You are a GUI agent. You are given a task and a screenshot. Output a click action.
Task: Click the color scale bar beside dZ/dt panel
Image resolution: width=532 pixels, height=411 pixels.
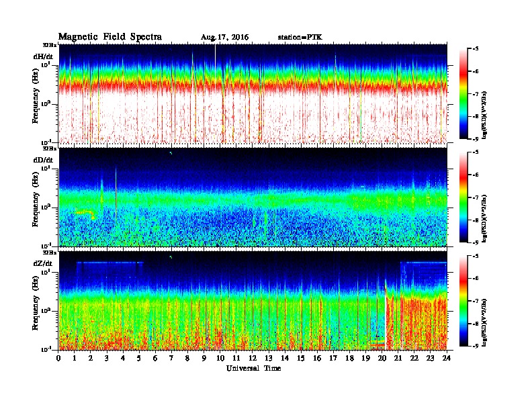463,301
